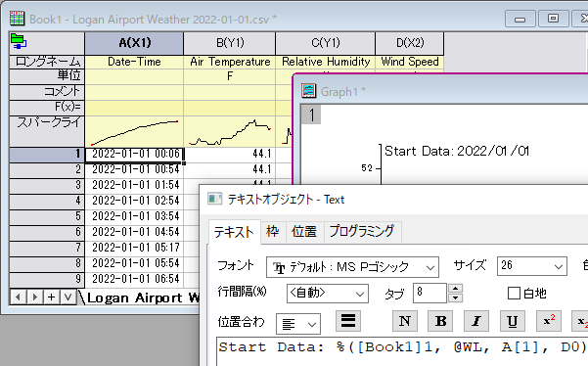
Task: Select the Logan Airport sheet tab
Action: tap(143, 297)
